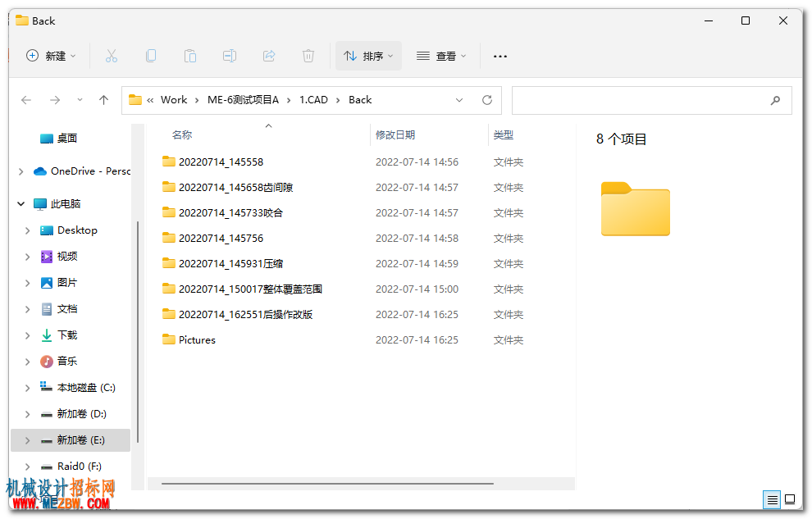
Task: Click the search box field
Action: [651, 100]
